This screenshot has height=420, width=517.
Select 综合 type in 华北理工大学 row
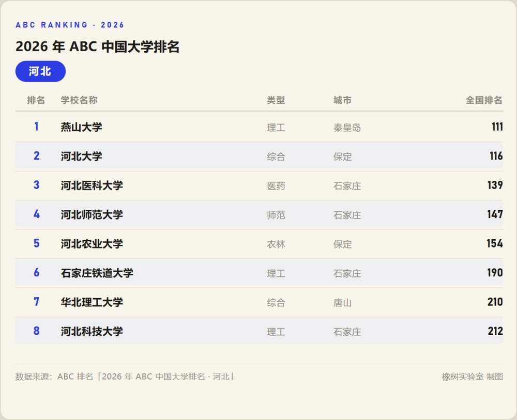(276, 303)
